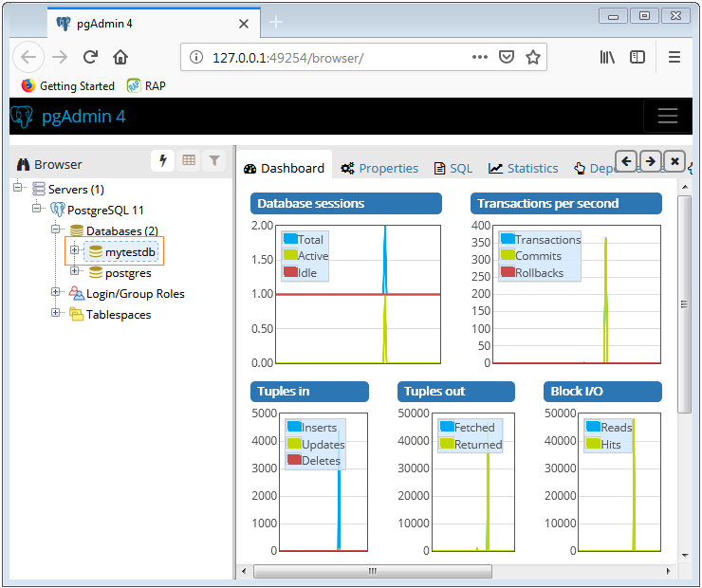Click the Tuples out chart header
Viewport: 702px width, 588px height.
pos(456,392)
